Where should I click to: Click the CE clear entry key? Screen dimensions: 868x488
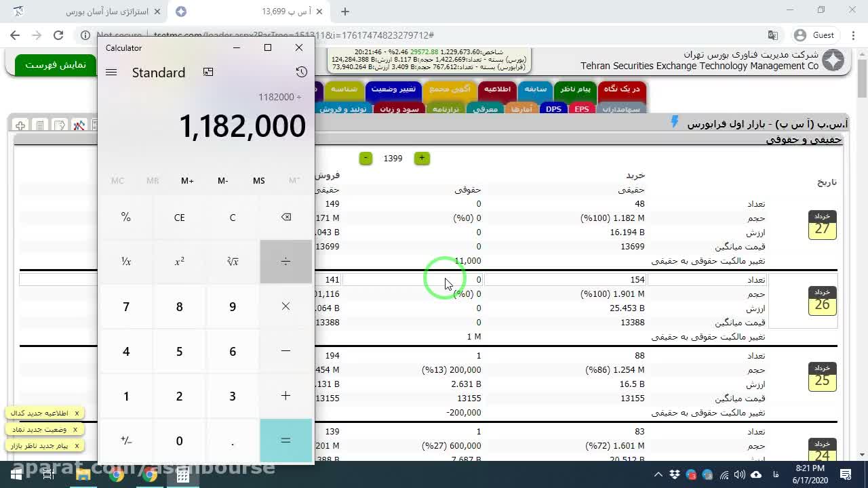[x=179, y=217]
